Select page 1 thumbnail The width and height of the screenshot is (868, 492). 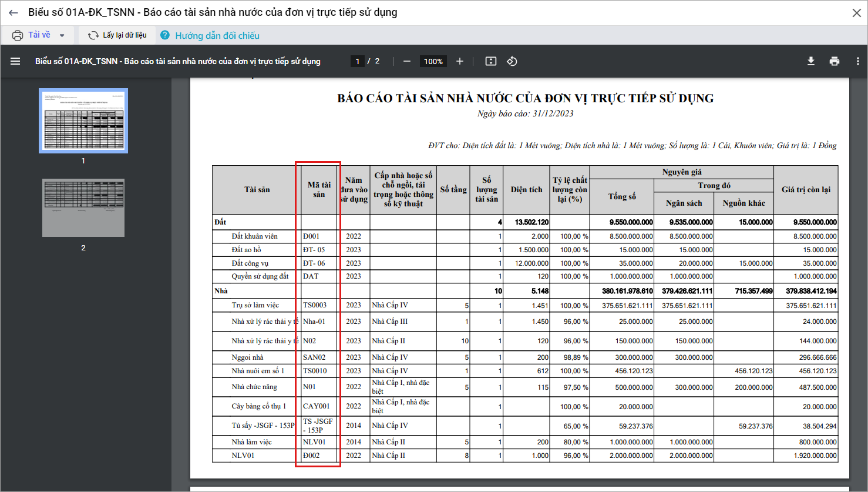83,121
